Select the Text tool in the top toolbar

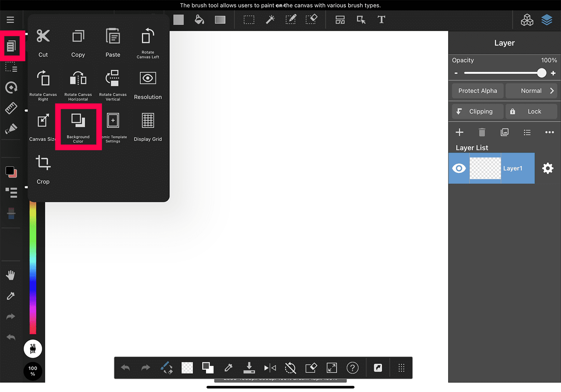[x=381, y=19]
